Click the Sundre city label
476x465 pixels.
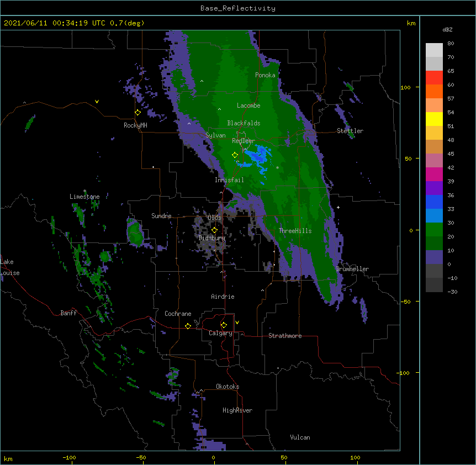coord(161,216)
